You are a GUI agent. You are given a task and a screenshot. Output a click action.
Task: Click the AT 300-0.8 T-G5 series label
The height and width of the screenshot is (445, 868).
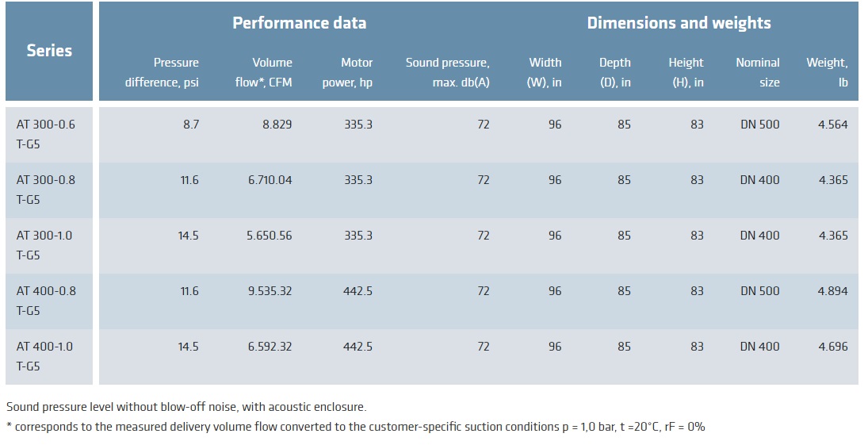point(46,190)
